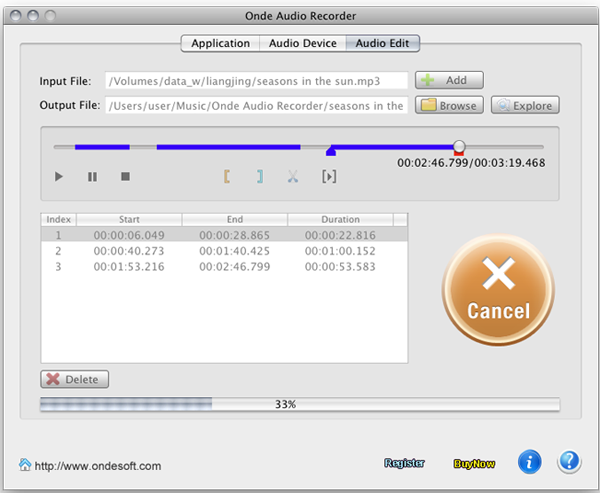Image resolution: width=600 pixels, height=493 pixels.
Task: Open the blue info icon
Action: (x=530, y=462)
